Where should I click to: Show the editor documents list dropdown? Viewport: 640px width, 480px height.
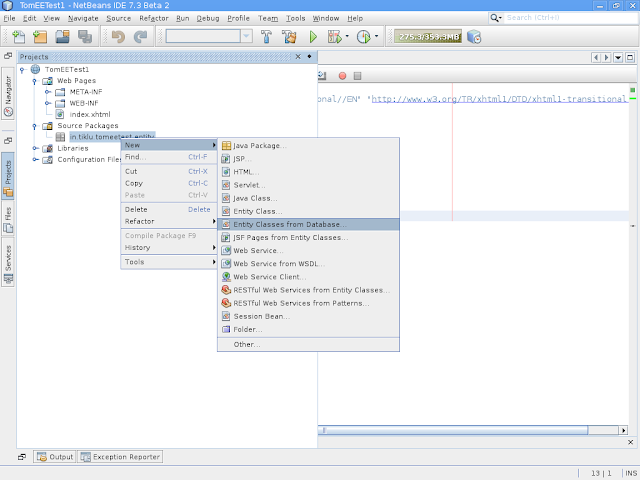618,58
